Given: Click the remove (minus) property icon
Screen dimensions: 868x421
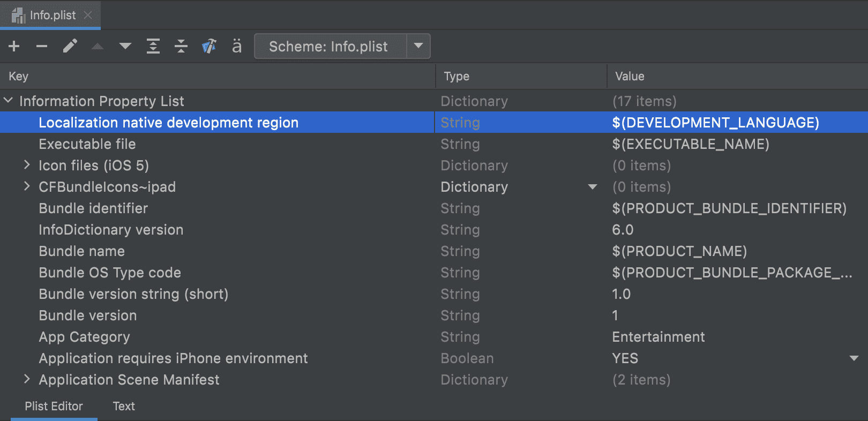Looking at the screenshot, I should click(42, 47).
